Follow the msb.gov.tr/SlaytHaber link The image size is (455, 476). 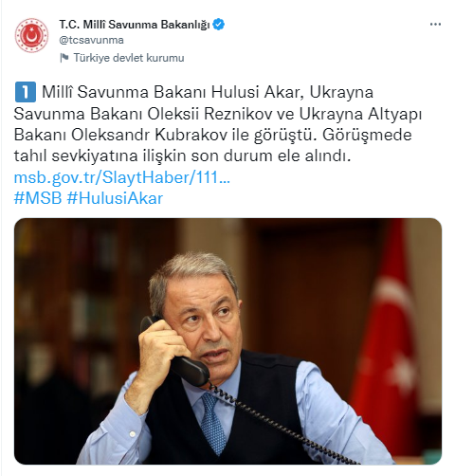click(x=122, y=177)
